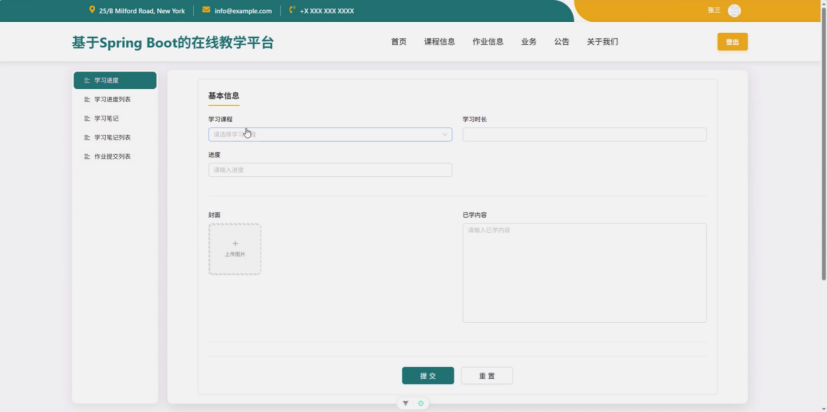
Task: Click the 学习时长 field label
Action: coord(475,119)
